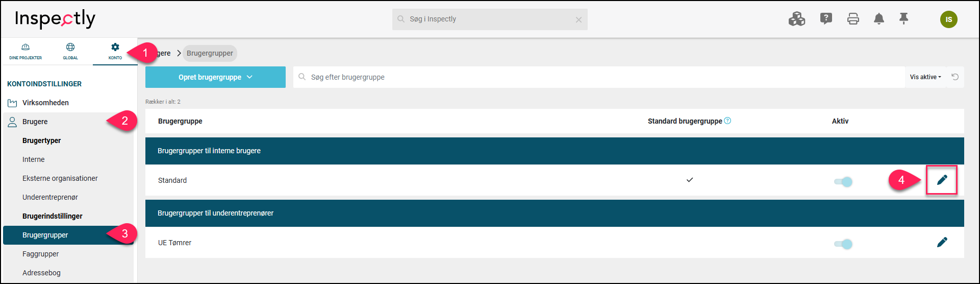The image size is (980, 284).
Task: Open the IS user avatar menu
Action: (949, 19)
